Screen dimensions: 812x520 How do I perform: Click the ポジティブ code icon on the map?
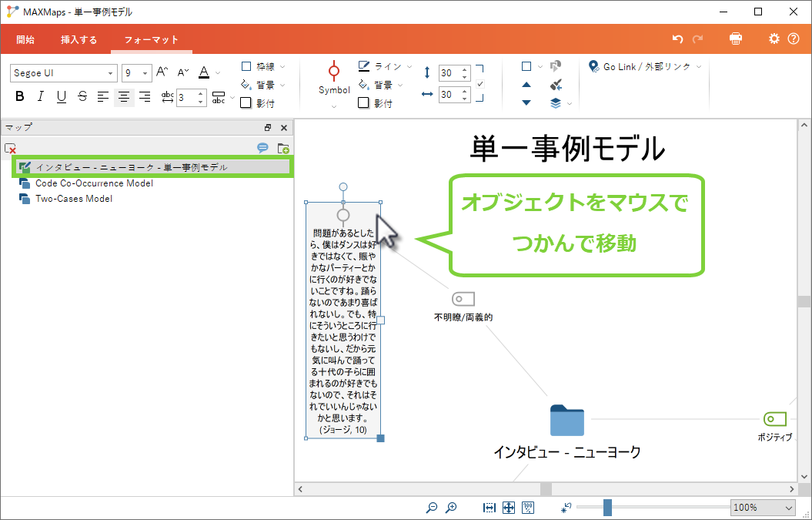pos(775,418)
